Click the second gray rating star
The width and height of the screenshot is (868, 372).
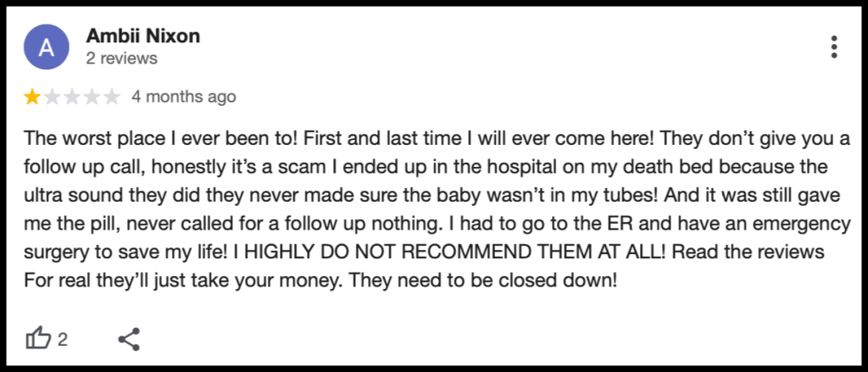tap(52, 97)
